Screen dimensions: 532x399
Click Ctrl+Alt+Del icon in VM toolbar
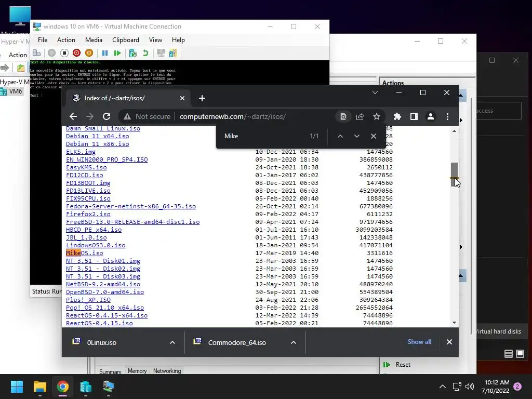tap(37, 53)
